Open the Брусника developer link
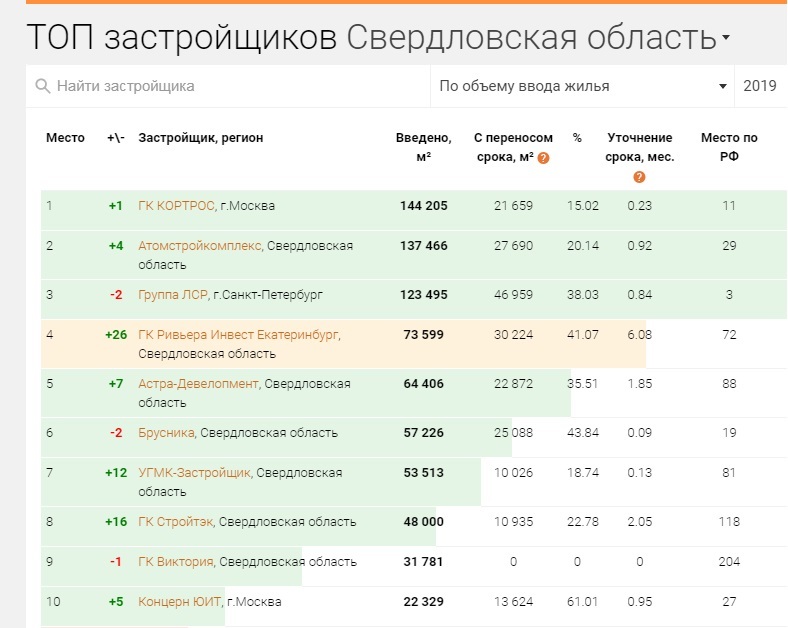788x628 pixels. 167,433
